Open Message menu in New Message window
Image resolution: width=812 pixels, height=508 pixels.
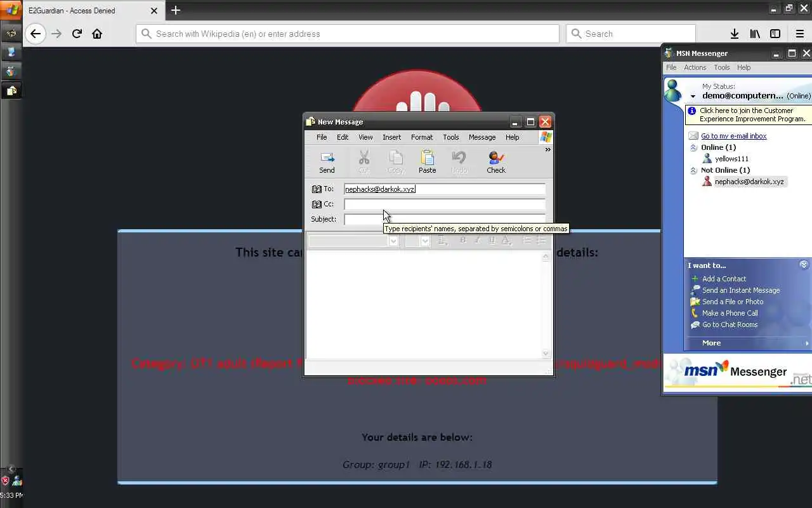pos(482,137)
